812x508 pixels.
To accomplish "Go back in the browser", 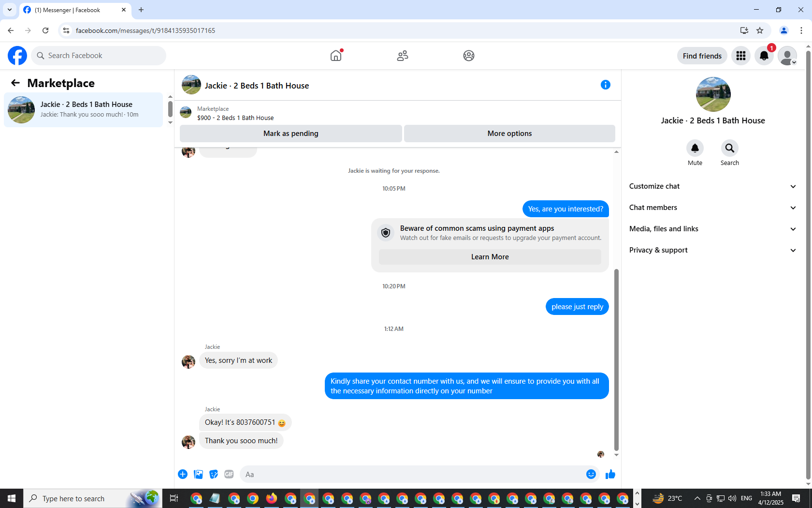I will click(11, 30).
